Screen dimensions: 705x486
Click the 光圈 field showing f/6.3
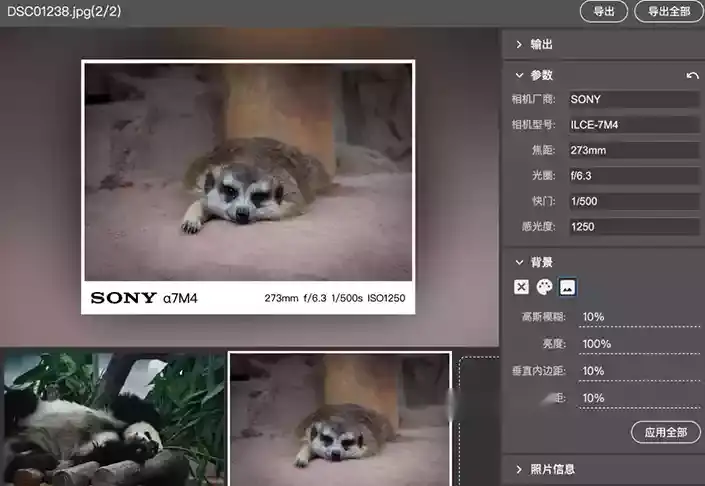pyautogui.click(x=633, y=176)
